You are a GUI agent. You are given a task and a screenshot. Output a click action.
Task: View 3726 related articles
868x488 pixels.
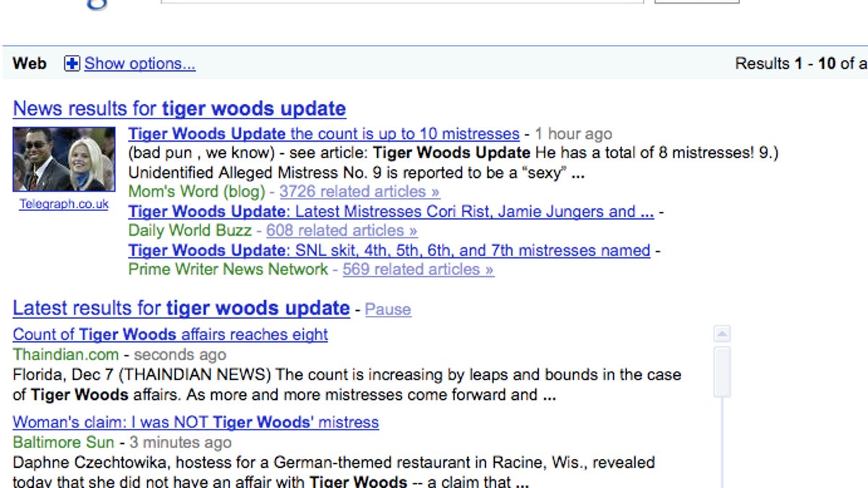(x=359, y=192)
